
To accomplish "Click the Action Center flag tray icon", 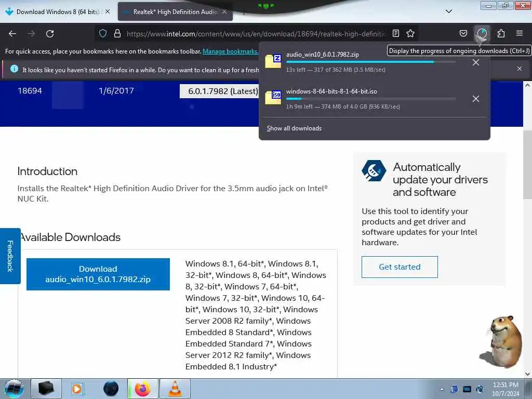I will pos(454,389).
